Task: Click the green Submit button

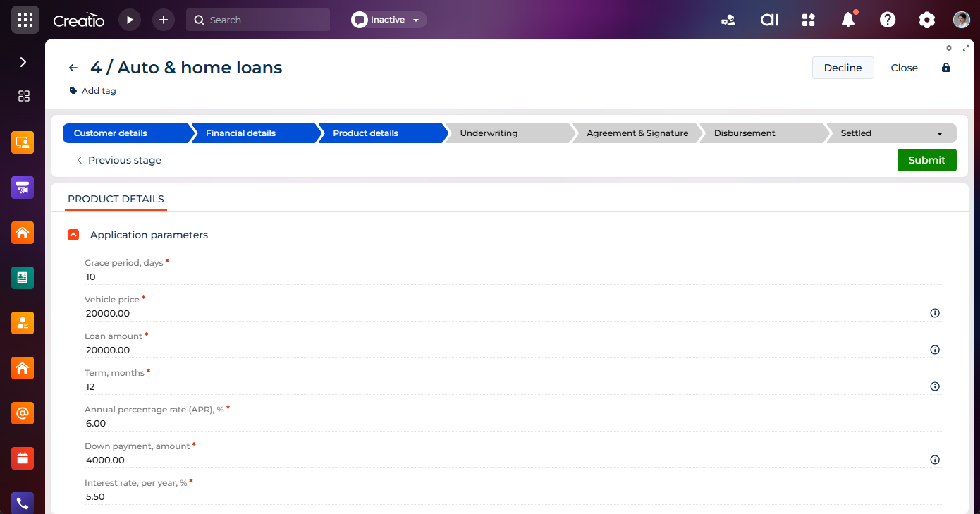Action: 926,160
